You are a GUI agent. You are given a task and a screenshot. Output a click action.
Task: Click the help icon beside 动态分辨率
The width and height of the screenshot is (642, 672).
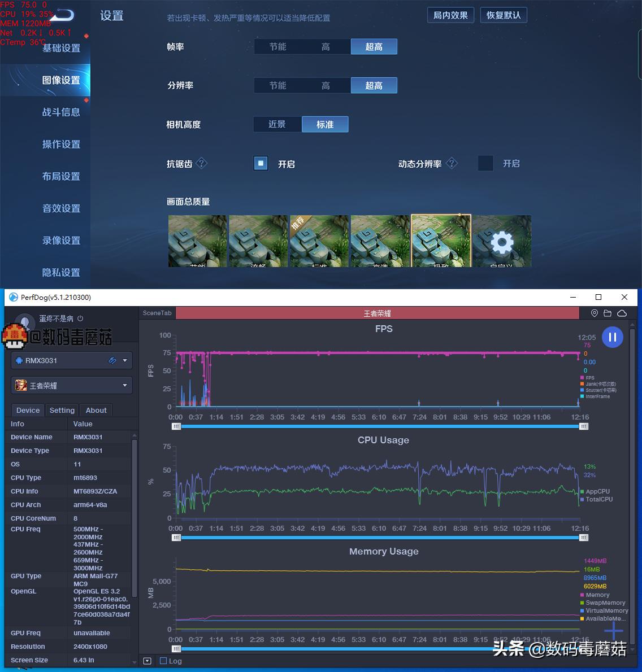point(452,163)
